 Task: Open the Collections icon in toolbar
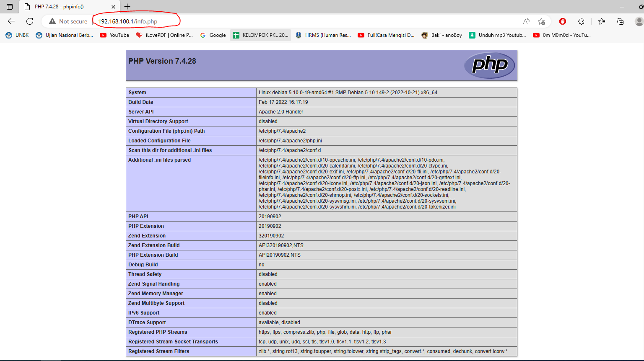[620, 21]
